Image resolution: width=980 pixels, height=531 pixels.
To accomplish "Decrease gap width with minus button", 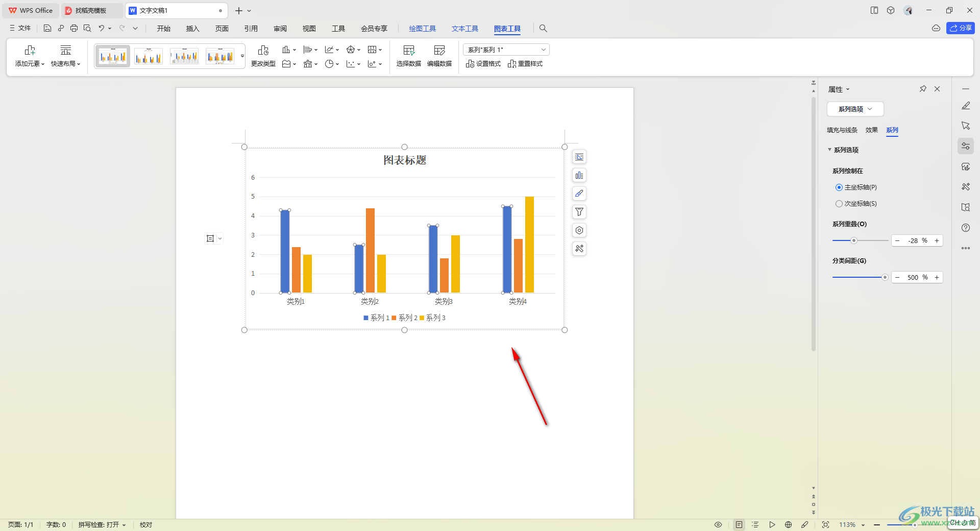I will [897, 277].
